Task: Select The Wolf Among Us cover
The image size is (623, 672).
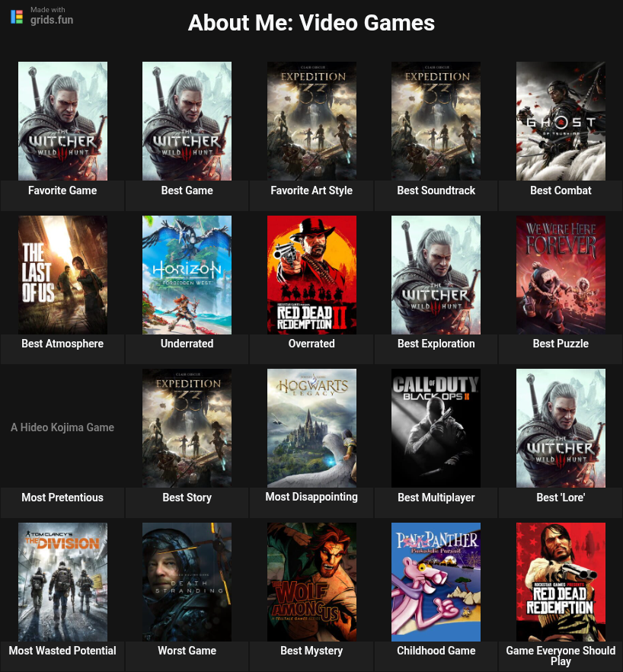Action: point(311,582)
